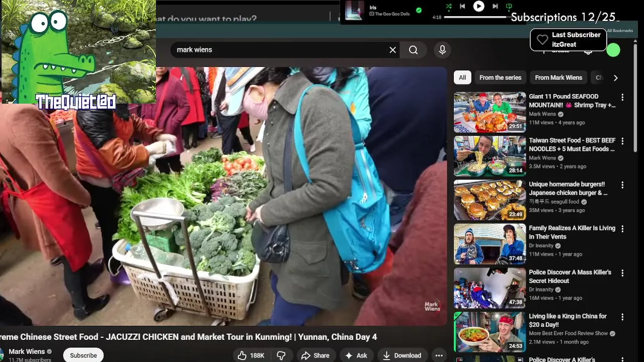Select the 'All' filter chip

(x=462, y=77)
